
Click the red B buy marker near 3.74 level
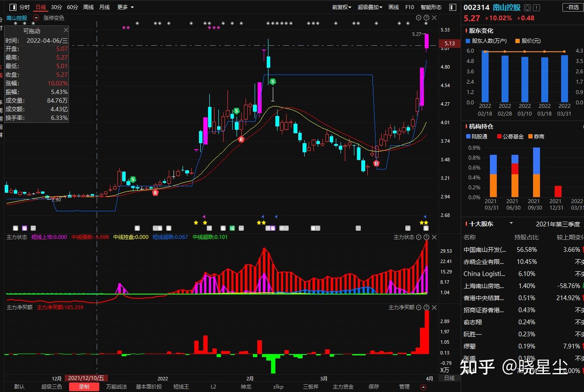point(241,139)
